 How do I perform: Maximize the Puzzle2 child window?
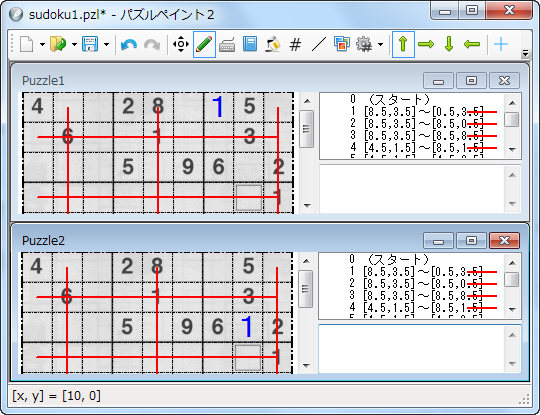[x=471, y=240]
